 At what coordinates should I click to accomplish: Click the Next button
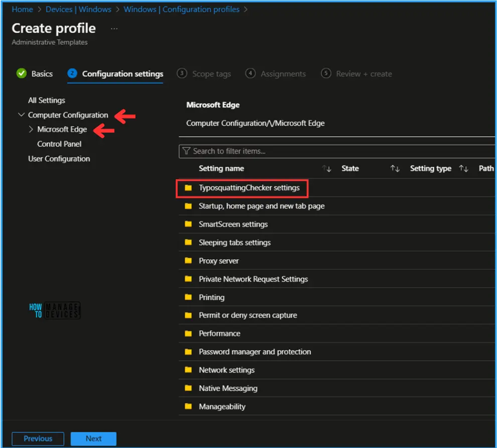tap(93, 438)
